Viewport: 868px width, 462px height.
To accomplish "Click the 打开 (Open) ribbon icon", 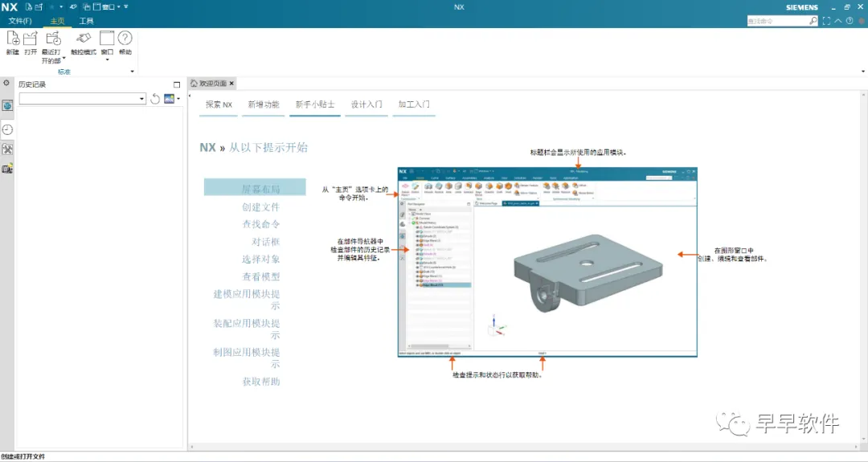I will (31, 39).
